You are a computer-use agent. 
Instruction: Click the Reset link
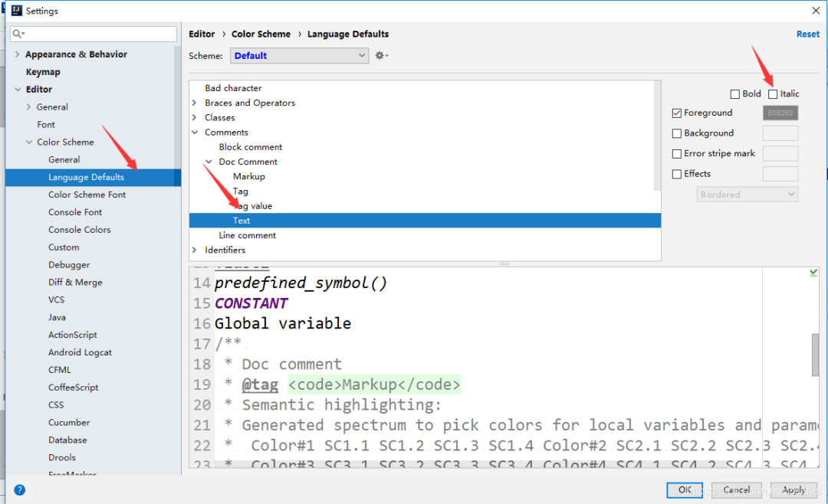point(808,34)
